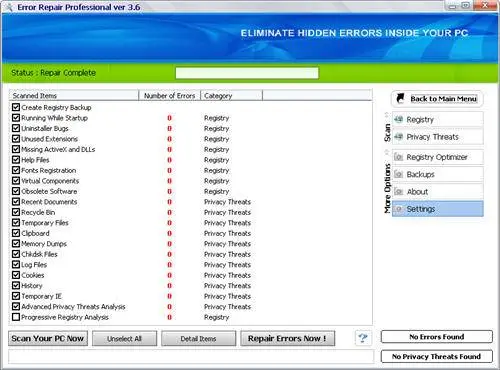Click the Registry scan icon in sidebar

(x=398, y=119)
